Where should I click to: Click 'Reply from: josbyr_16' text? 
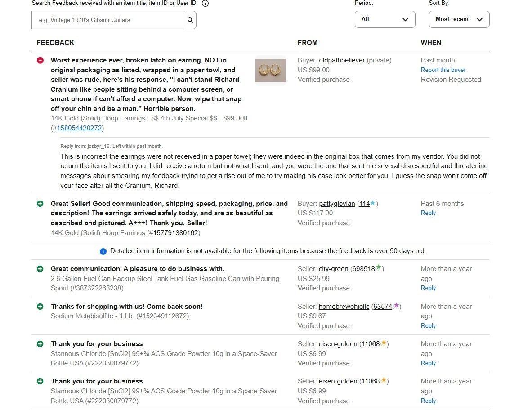tap(85, 147)
